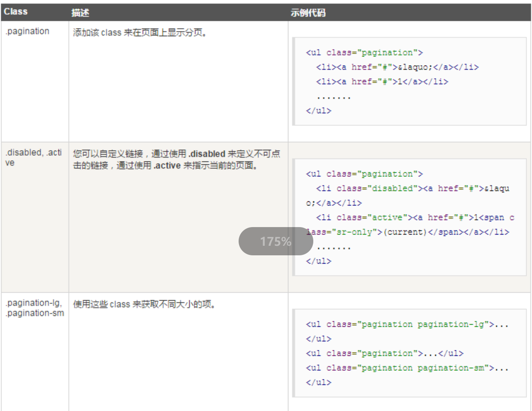Viewport: 532px width, 411px height.
Task: Click code line 'pagination pagination-lg'
Action: (x=407, y=324)
